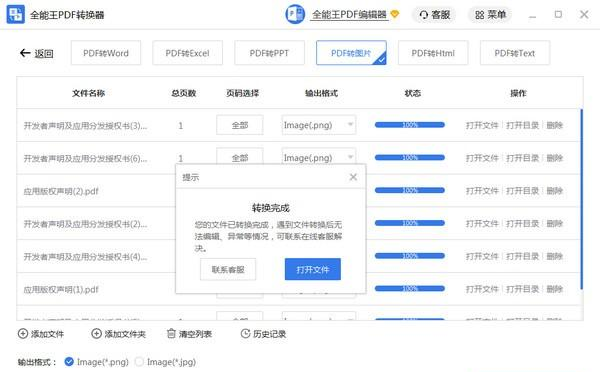Switch to the PDF转Word tab
Image resolution: width=600 pixels, height=372 pixels.
(106, 53)
